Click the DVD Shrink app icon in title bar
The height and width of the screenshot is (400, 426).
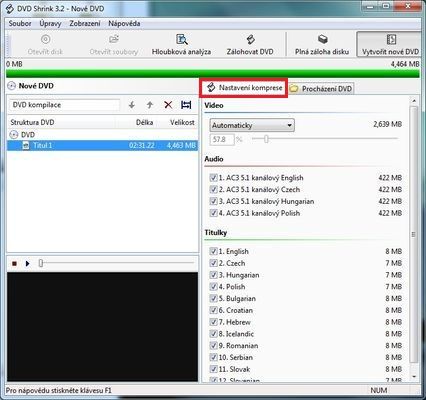(10, 8)
